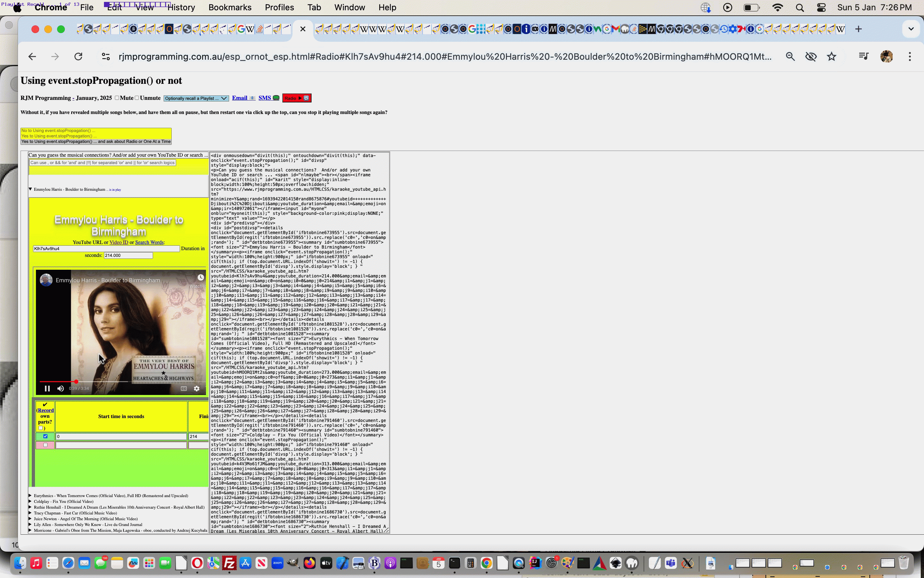Tick the Mute checkbox
924x578 pixels.
point(117,98)
